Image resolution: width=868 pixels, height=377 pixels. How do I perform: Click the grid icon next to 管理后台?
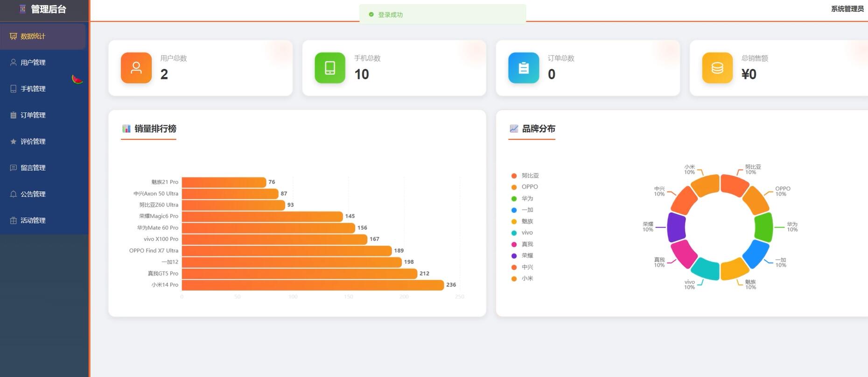pyautogui.click(x=22, y=9)
